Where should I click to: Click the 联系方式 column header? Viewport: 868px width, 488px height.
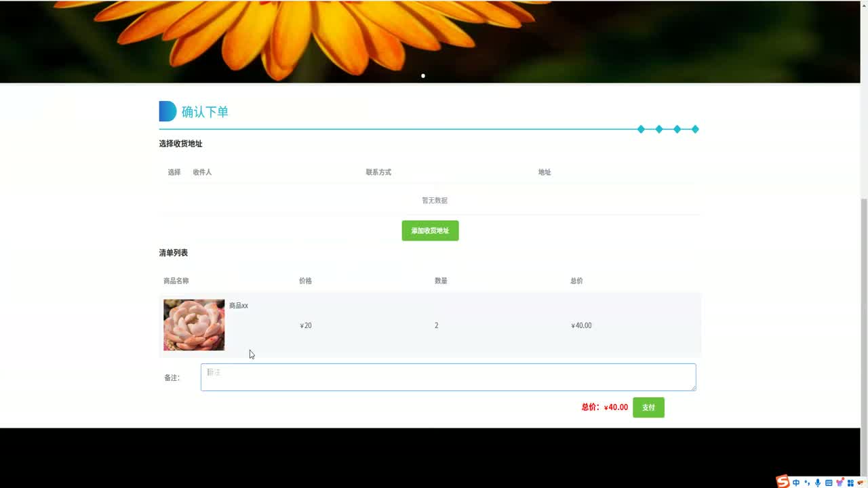tap(378, 172)
